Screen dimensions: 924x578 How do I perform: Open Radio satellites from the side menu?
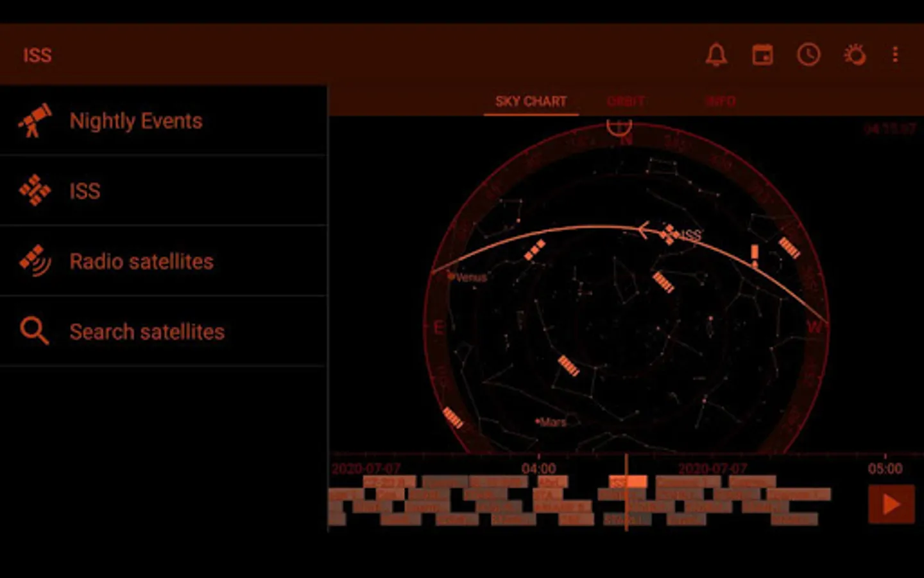click(164, 261)
